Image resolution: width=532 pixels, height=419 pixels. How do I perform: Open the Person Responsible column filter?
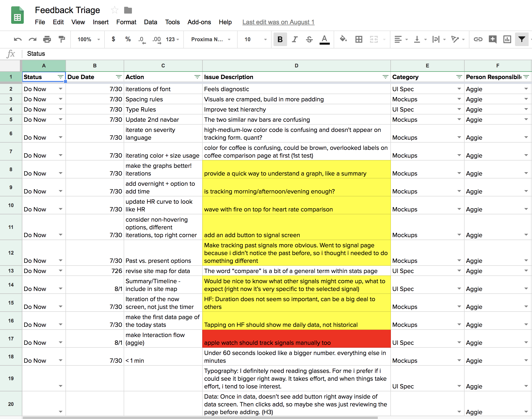tap(526, 77)
